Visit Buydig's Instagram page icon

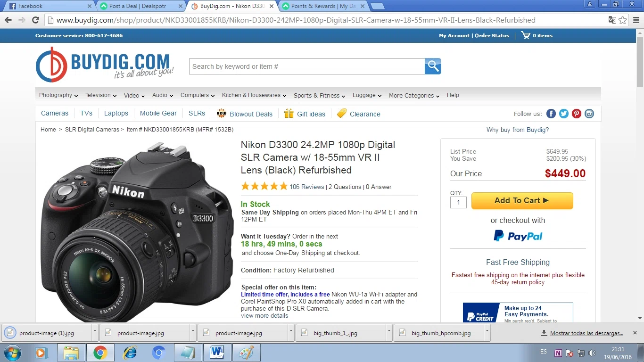pos(589,114)
